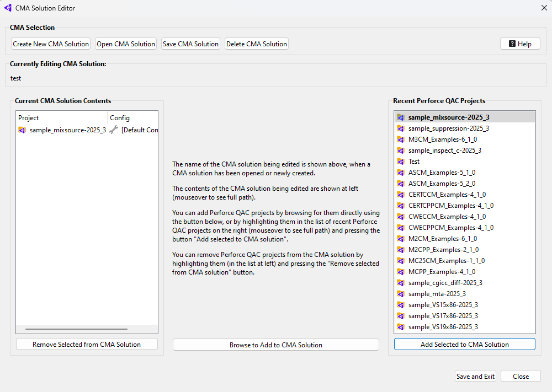Click the project icon beside M3CM_Examples-6_1_0
The height and width of the screenshot is (392, 552).
tap(401, 139)
